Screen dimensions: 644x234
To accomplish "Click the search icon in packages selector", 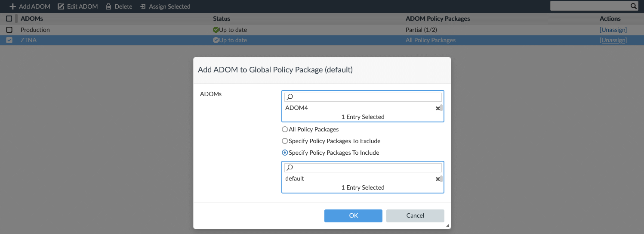I will 290,168.
